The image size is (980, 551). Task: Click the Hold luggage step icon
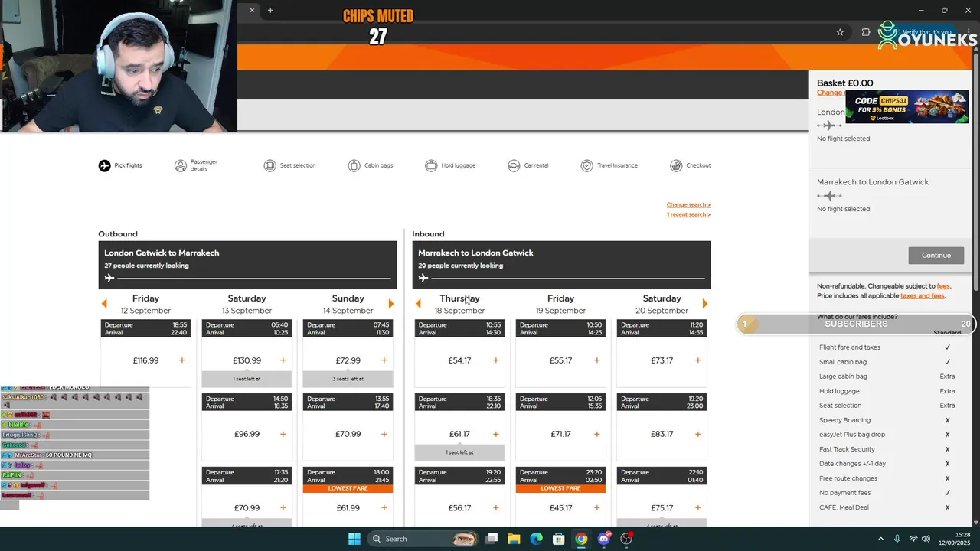(x=431, y=165)
